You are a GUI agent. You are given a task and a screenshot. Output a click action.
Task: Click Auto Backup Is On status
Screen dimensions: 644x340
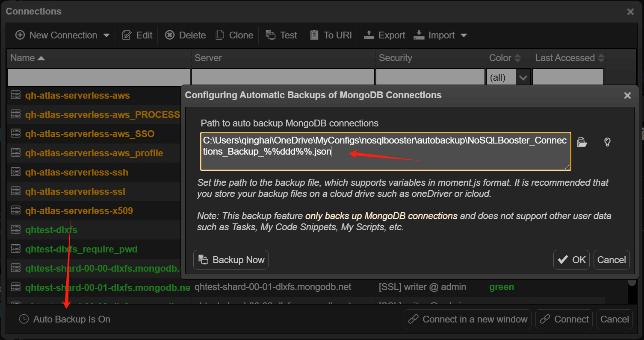coord(65,319)
